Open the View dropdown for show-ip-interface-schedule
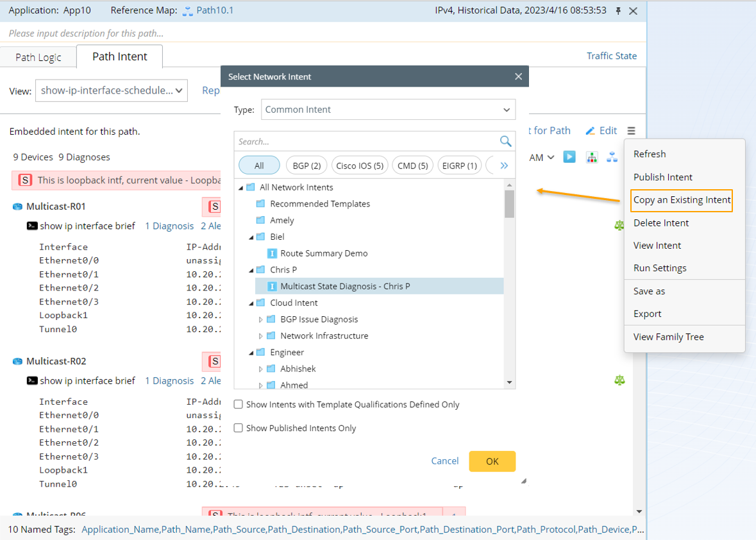756x540 pixels. (x=111, y=91)
